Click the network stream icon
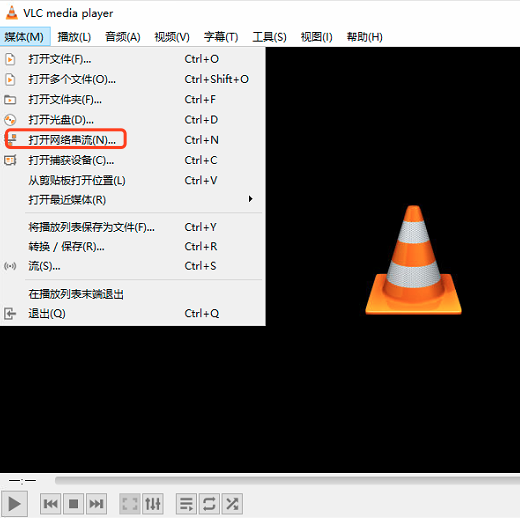520x518 pixels. (x=11, y=140)
